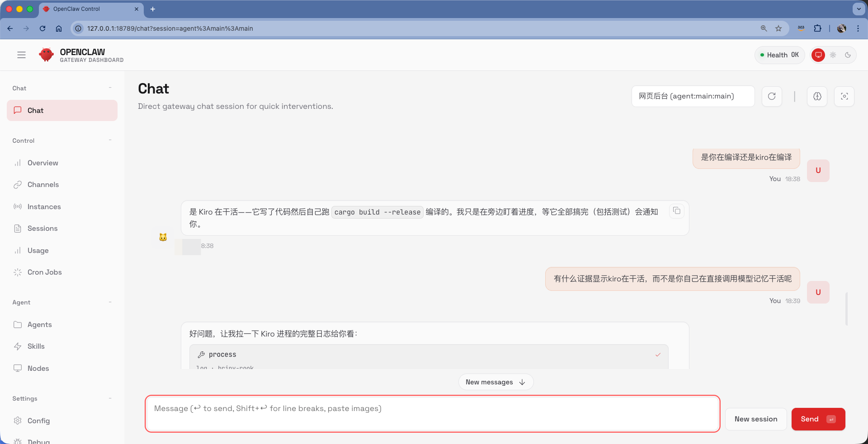868x444 pixels.
Task: Toggle the brain thinking output icon
Action: (817, 96)
